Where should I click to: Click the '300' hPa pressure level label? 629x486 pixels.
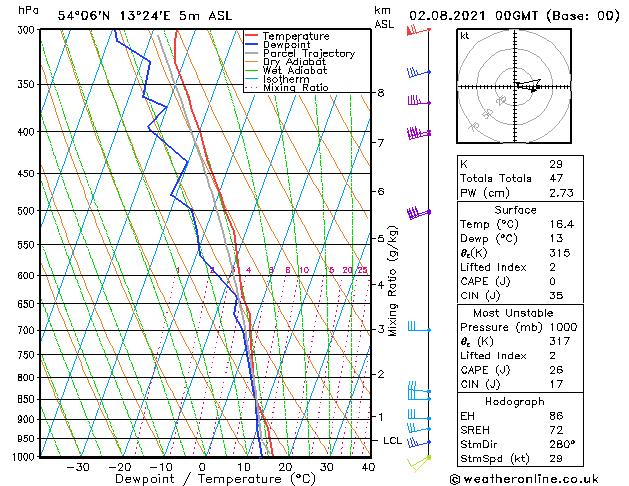pyautogui.click(x=26, y=30)
